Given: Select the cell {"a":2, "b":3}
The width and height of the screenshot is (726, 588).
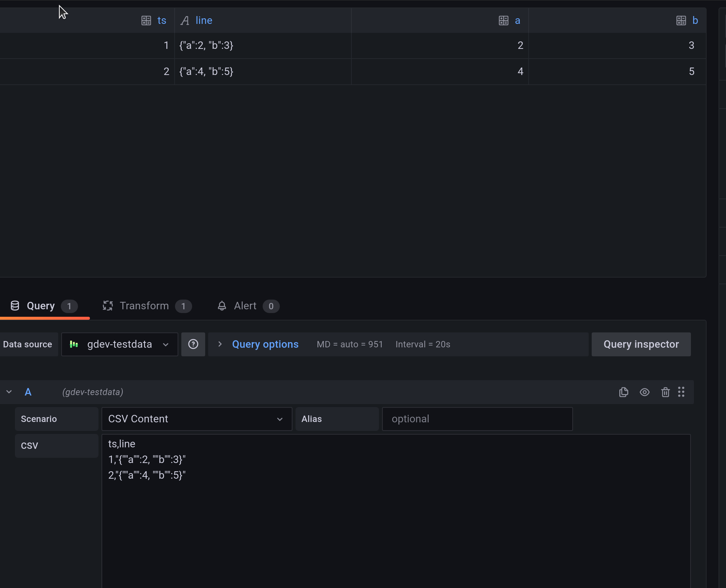Looking at the screenshot, I should click(263, 46).
